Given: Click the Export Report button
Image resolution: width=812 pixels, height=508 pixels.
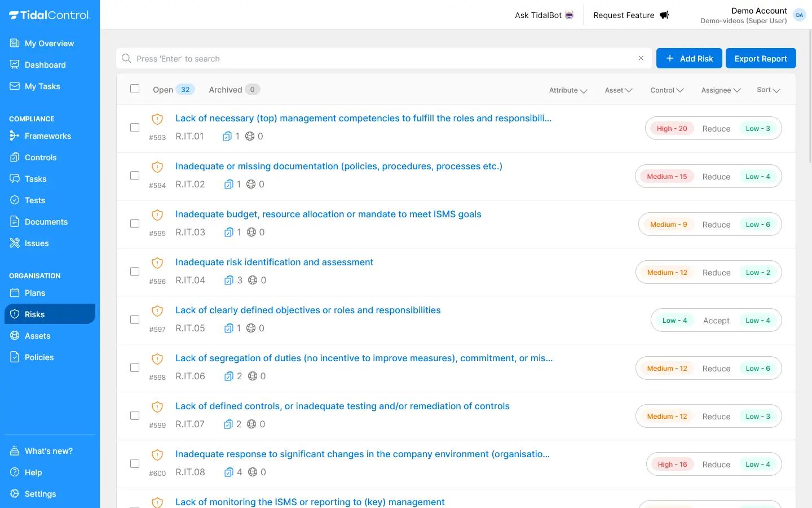Looking at the screenshot, I should pyautogui.click(x=760, y=59).
